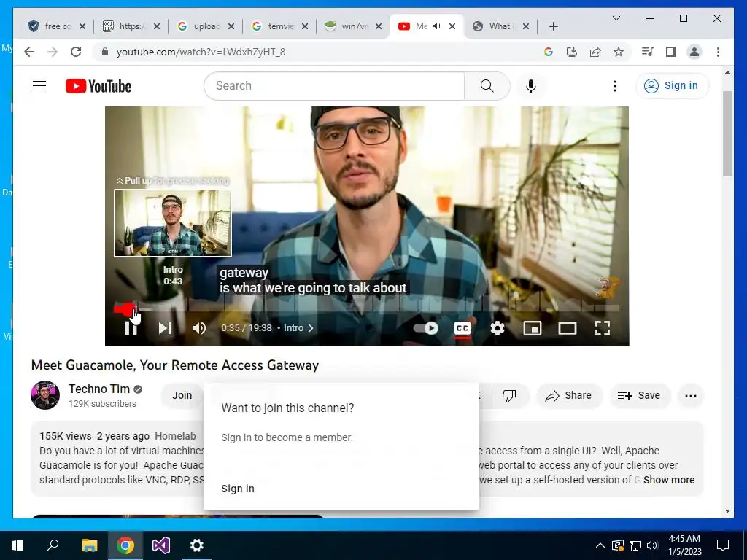The height and width of the screenshot is (560, 747).
Task: Enable theater mode view
Action: click(568, 328)
